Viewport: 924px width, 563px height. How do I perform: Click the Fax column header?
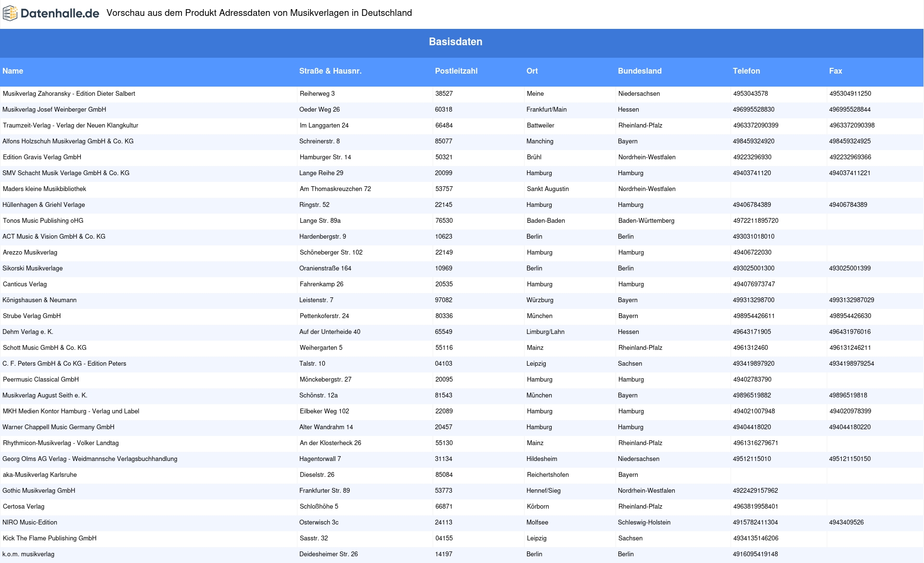[835, 71]
